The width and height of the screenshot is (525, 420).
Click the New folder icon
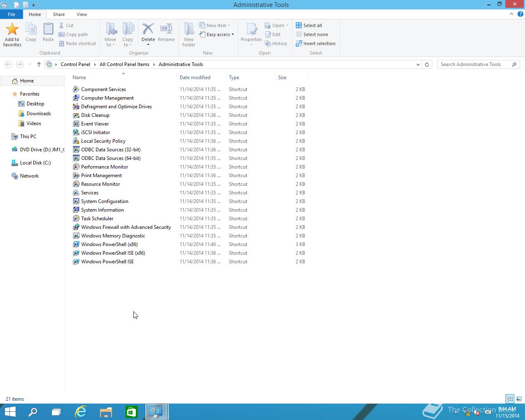tap(189, 29)
